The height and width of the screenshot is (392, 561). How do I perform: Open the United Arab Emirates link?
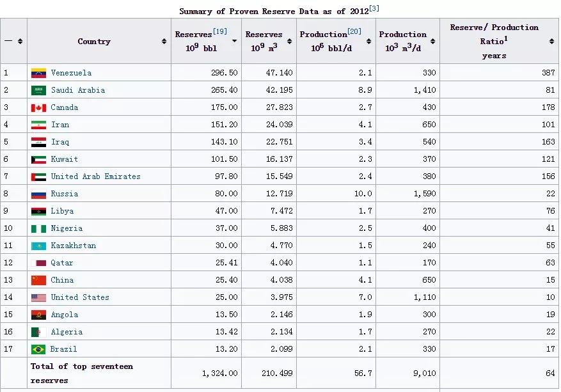point(95,176)
